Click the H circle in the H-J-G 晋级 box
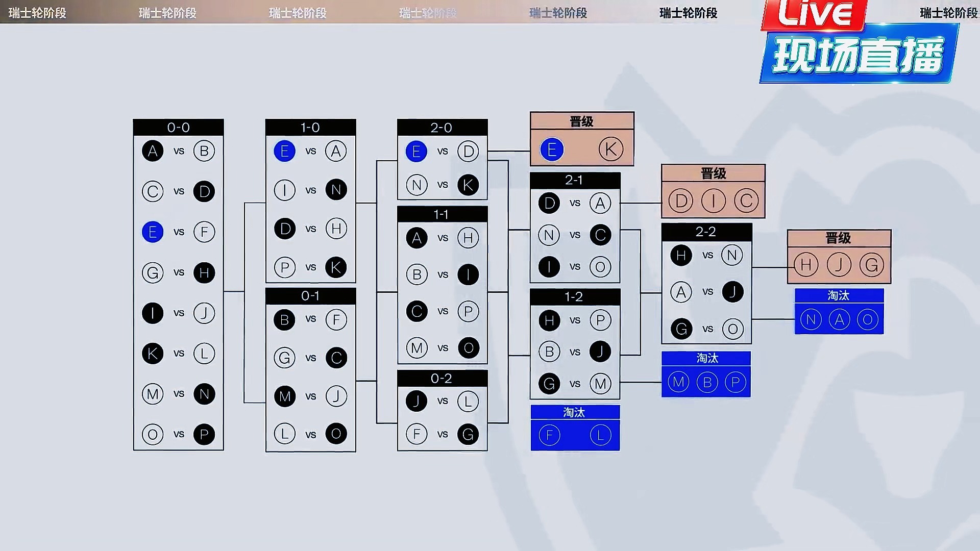980x551 pixels. coord(806,265)
